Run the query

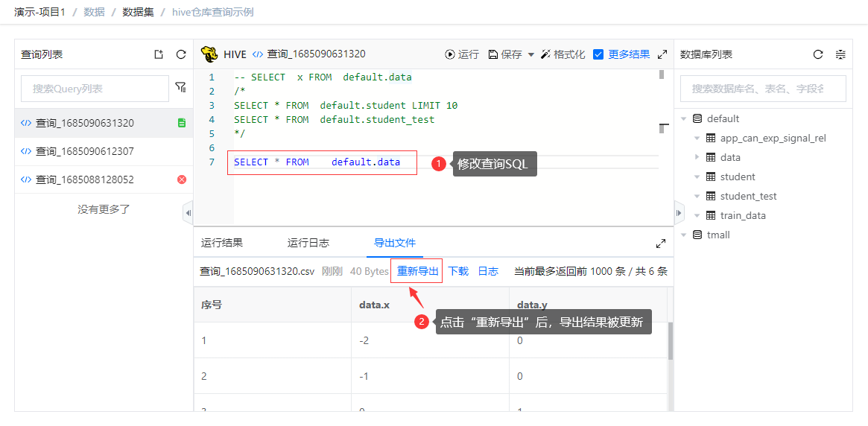462,54
